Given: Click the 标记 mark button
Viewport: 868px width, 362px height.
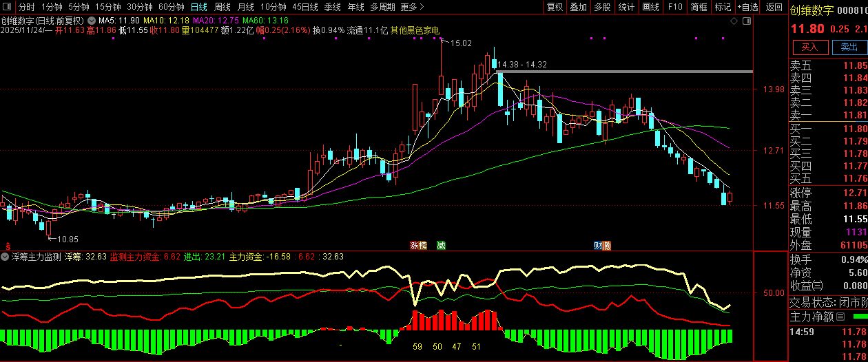Looking at the screenshot, I should point(723,7).
